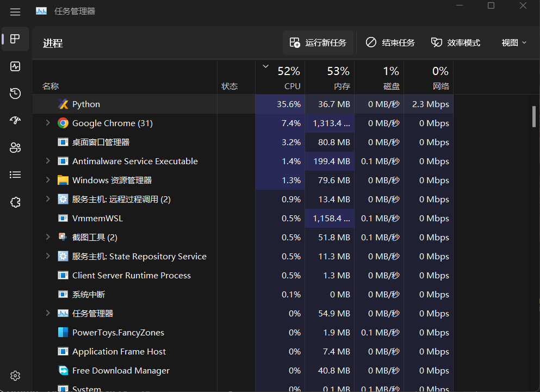540x392 pixels.
Task: Open the Services page icon in sidebar
Action: click(15, 202)
